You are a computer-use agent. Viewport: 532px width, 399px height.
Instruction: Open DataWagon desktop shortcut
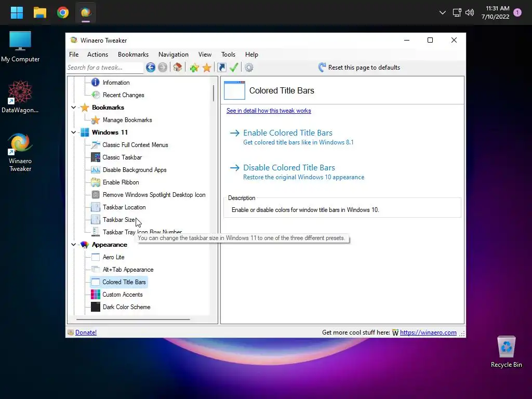[x=20, y=97]
